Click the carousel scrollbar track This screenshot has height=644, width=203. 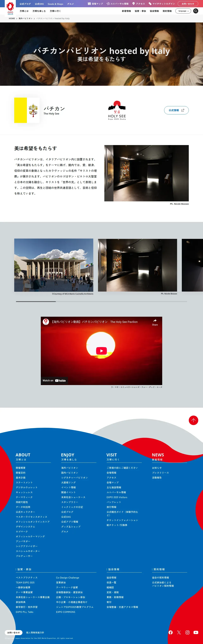pyautogui.click(x=101, y=302)
